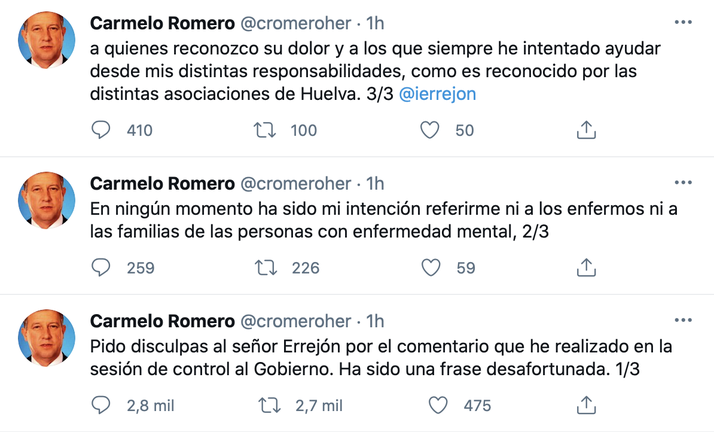The image size is (714, 432).
Task: Reply to the 2/3 tweet
Action: (101, 267)
